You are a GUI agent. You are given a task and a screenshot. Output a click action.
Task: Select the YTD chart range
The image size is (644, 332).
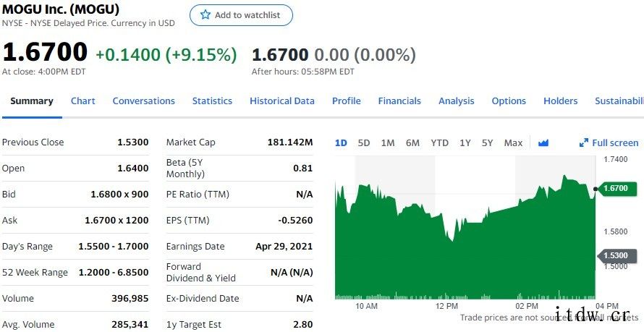439,142
